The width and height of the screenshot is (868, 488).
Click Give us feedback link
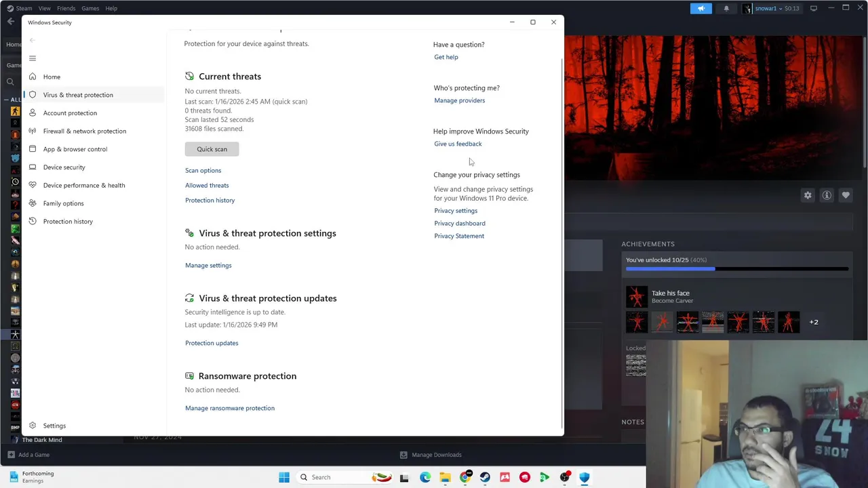click(x=458, y=144)
